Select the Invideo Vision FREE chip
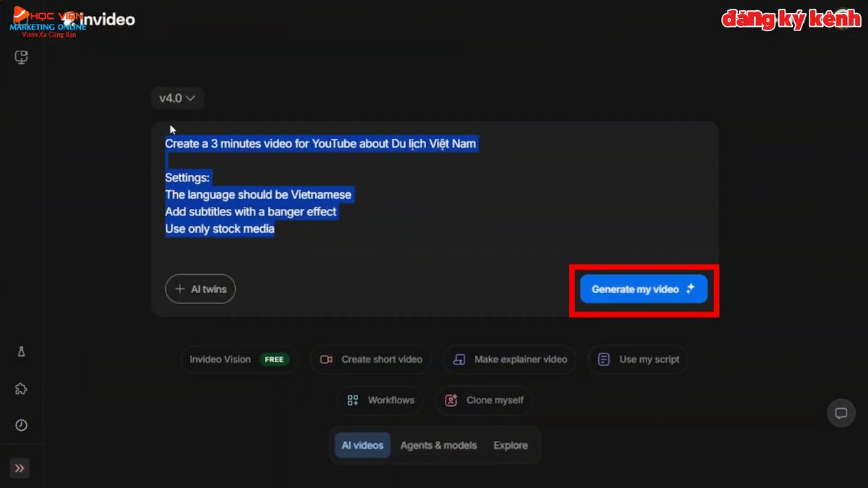 tap(239, 359)
